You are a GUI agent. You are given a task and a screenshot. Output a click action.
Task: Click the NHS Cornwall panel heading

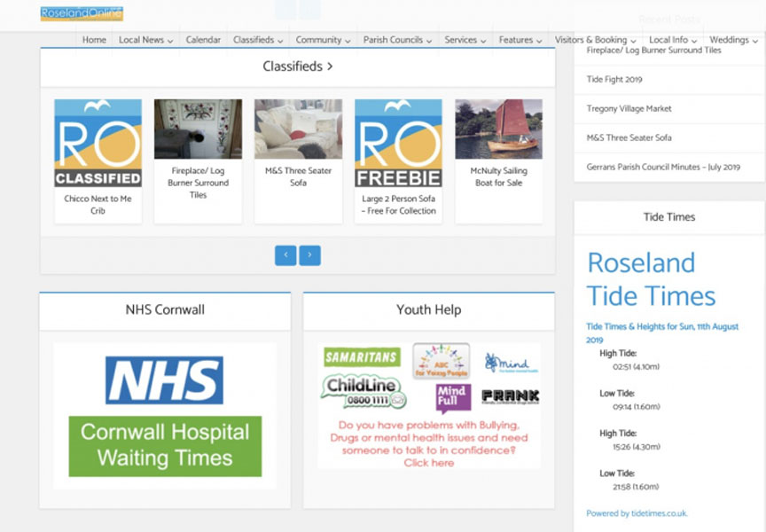[x=165, y=309]
